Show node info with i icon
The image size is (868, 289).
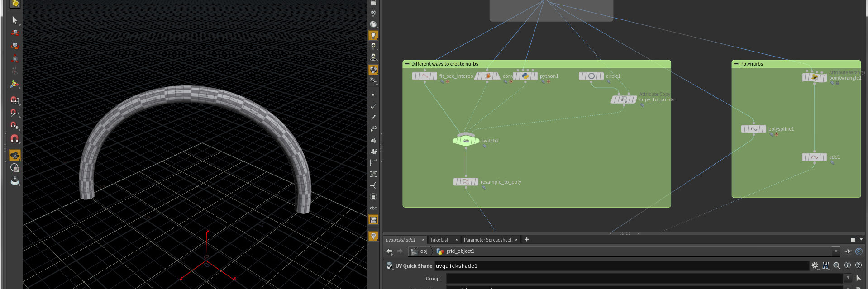[x=848, y=265]
